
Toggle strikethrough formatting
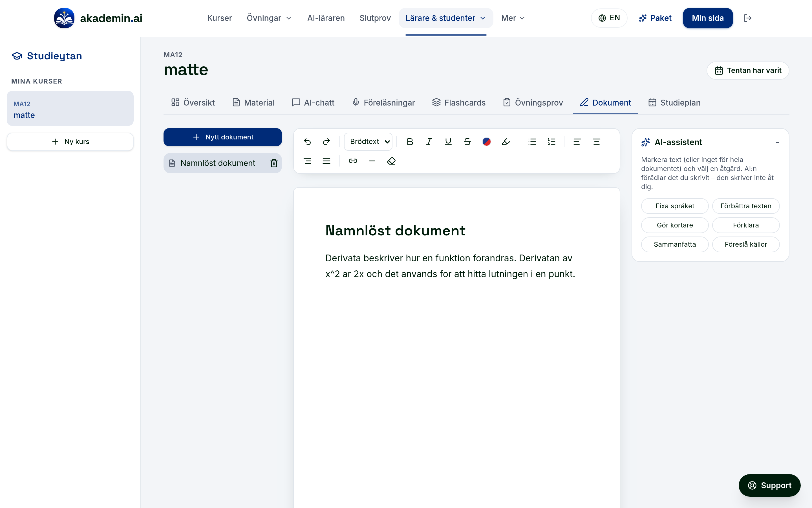pyautogui.click(x=467, y=142)
